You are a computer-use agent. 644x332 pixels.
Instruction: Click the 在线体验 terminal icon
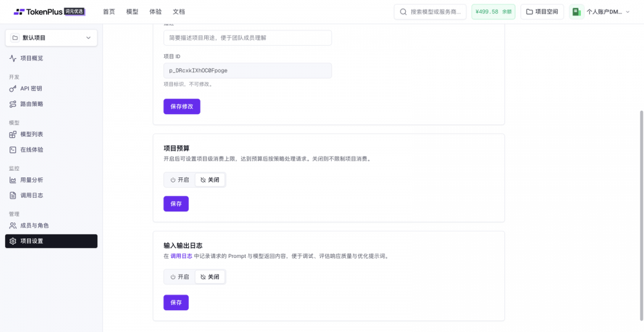point(13,150)
